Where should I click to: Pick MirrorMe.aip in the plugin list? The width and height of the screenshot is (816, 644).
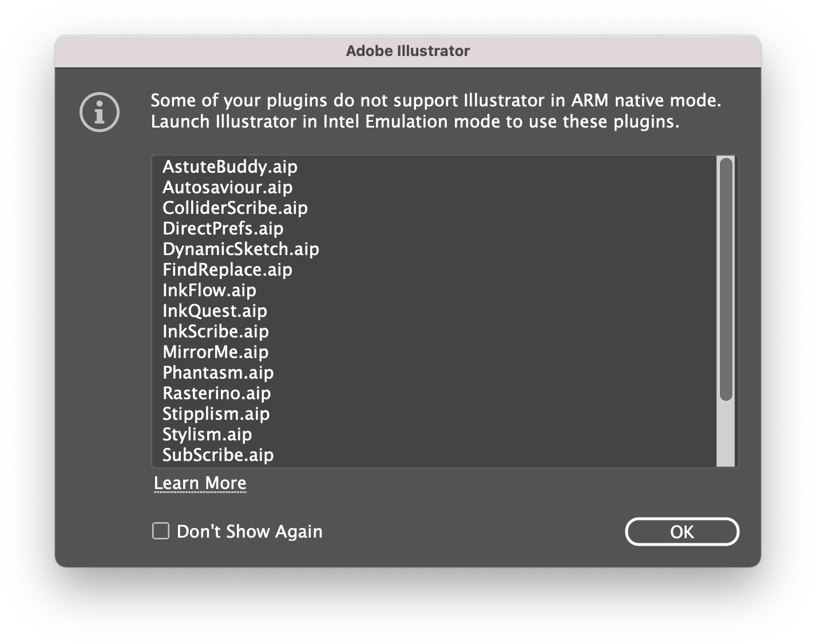pos(215,352)
